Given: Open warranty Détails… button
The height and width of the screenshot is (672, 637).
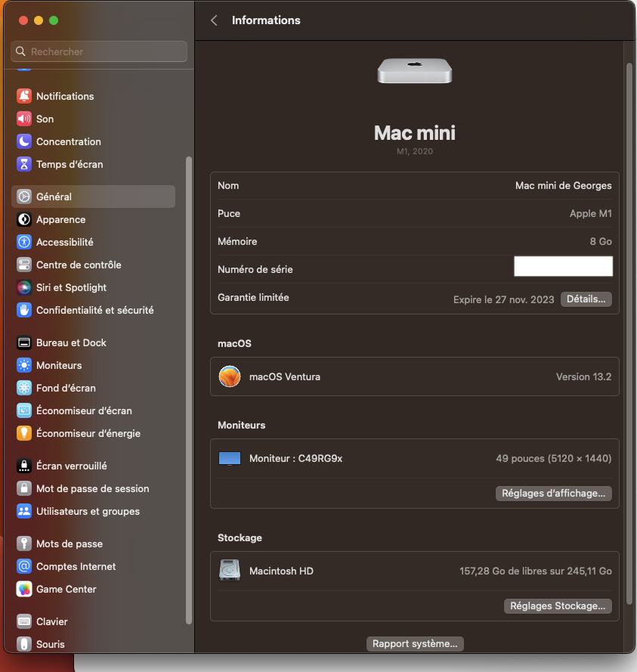Looking at the screenshot, I should tap(586, 299).
